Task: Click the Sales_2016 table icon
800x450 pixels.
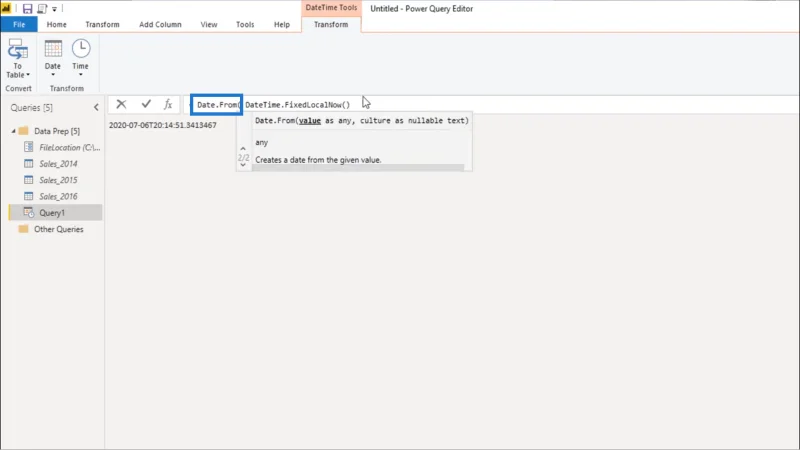Action: click(29, 196)
